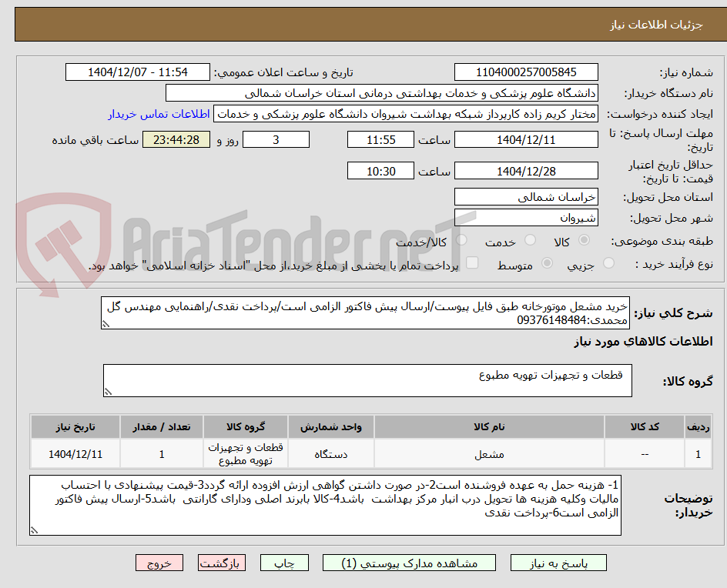Screen dimensions: 727x588
Task: Click the مشعل item name cell
Action: (489, 454)
